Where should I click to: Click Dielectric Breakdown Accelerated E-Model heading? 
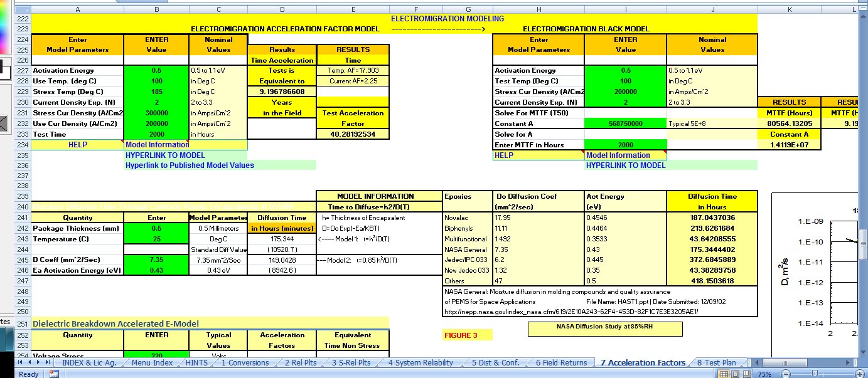pos(115,323)
